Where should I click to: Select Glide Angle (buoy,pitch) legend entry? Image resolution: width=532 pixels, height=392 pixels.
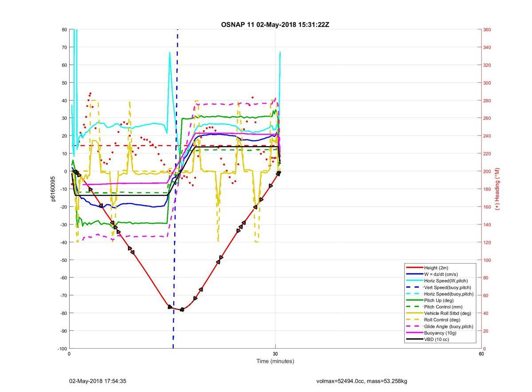[449, 326]
